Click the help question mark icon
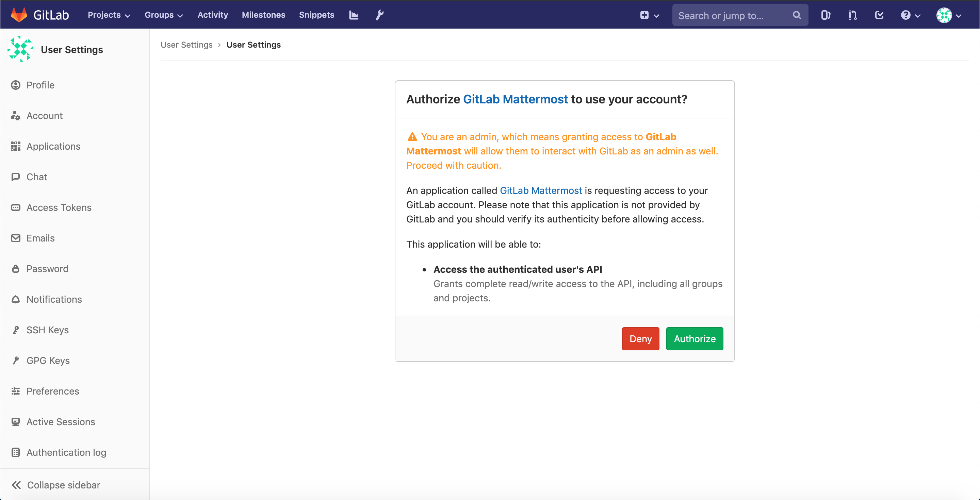 [905, 15]
